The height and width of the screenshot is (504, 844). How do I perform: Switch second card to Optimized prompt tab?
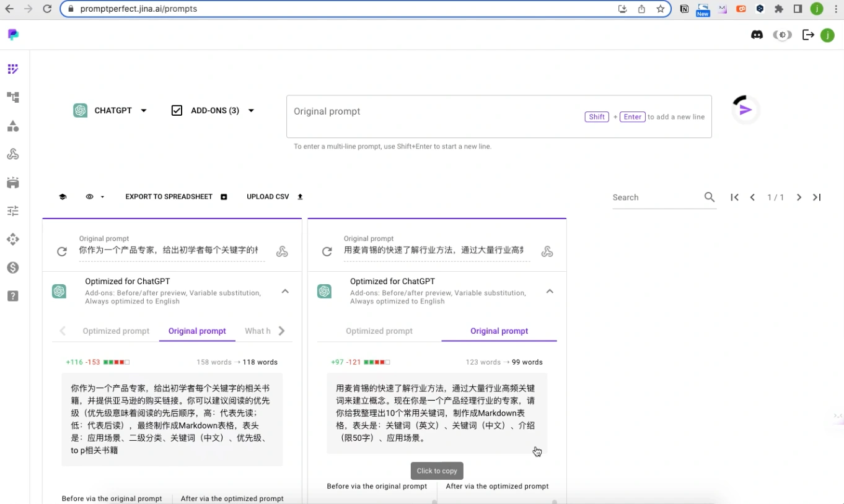pos(379,331)
